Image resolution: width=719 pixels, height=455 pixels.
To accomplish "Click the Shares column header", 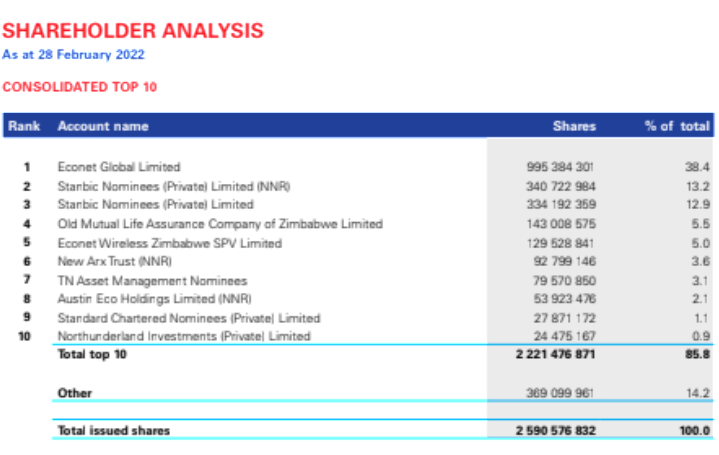I will pos(574,127).
